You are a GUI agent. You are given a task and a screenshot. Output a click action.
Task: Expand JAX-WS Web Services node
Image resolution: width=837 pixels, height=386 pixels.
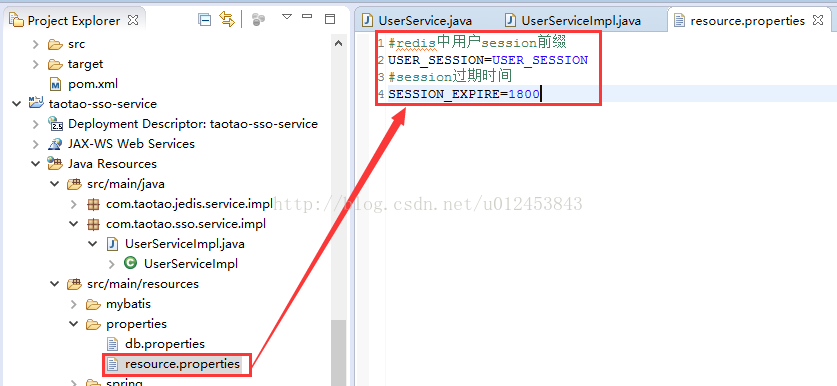pyautogui.click(x=35, y=144)
